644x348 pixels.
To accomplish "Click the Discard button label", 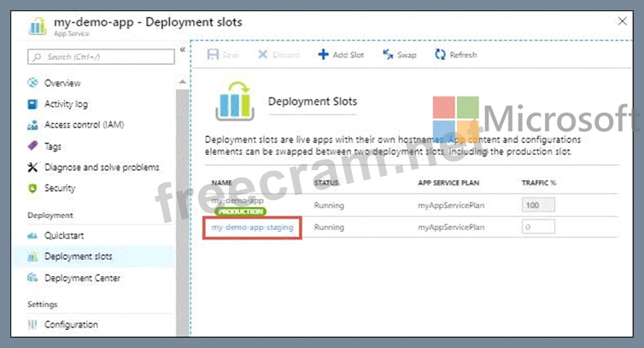I will pos(286,55).
